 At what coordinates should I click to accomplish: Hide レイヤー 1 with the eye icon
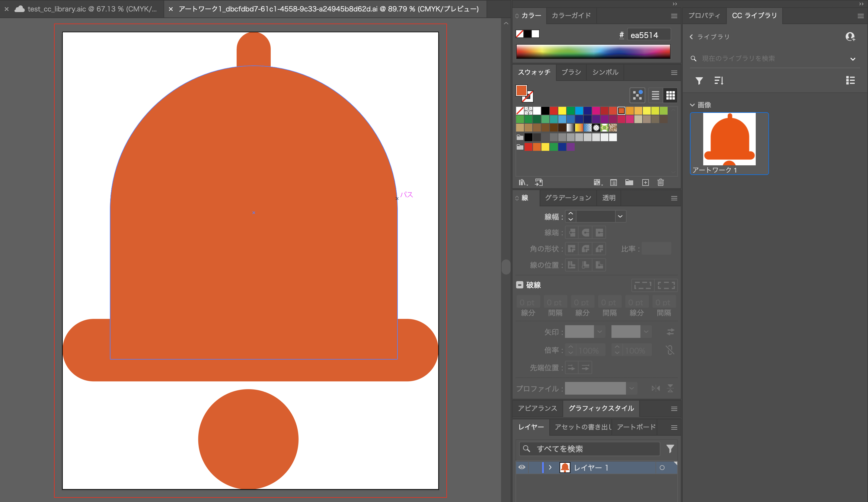pos(522,467)
